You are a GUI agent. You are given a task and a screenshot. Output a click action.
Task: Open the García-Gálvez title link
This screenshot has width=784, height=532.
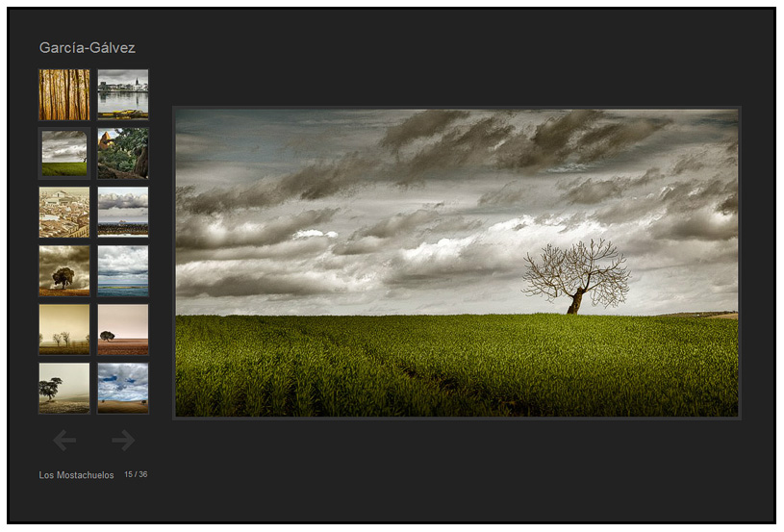tap(88, 48)
